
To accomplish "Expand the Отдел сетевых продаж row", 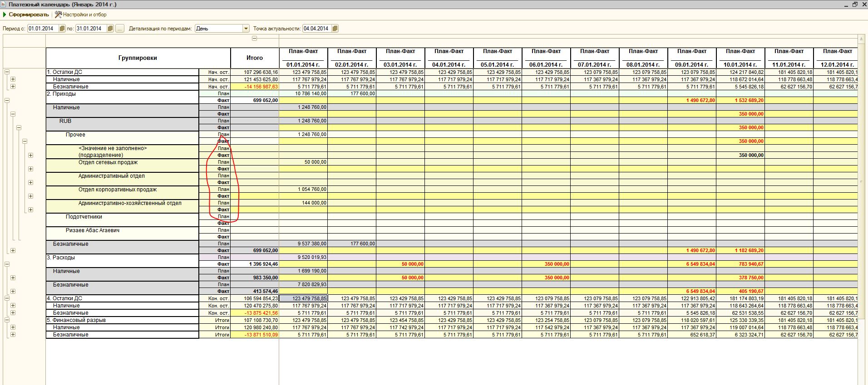I will click(x=30, y=169).
